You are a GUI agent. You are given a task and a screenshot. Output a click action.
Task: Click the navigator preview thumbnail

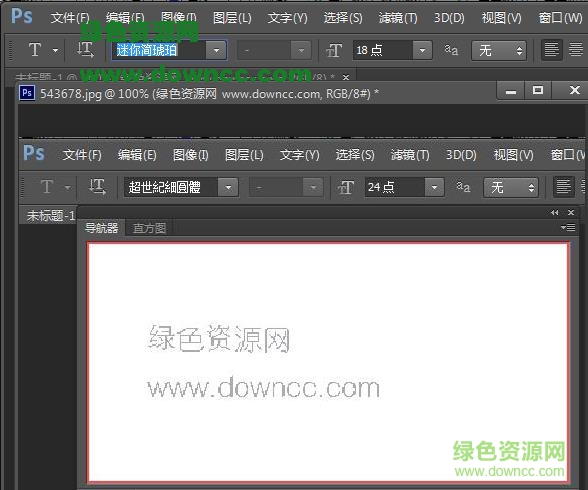point(328,362)
